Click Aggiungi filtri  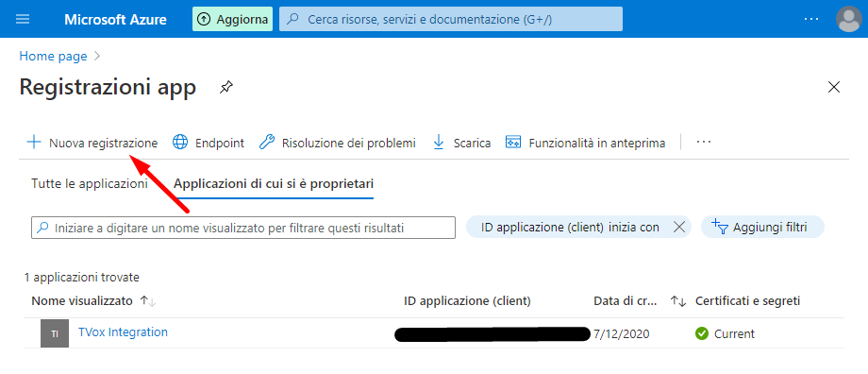(x=762, y=228)
